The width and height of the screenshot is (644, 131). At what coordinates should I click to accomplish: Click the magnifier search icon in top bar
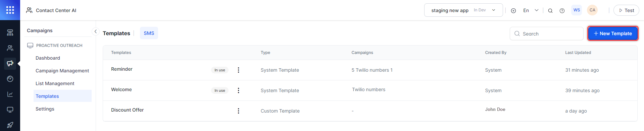(x=550, y=11)
